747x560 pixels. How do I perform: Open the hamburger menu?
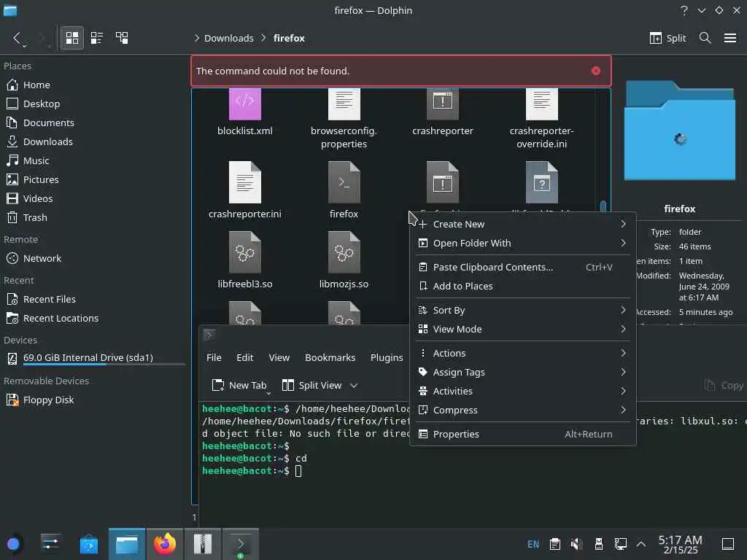pos(729,38)
